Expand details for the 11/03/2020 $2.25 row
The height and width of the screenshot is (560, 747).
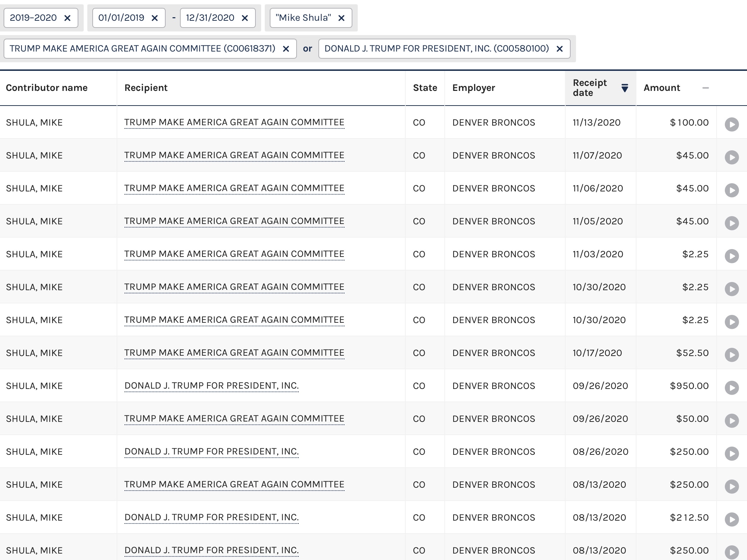(732, 256)
